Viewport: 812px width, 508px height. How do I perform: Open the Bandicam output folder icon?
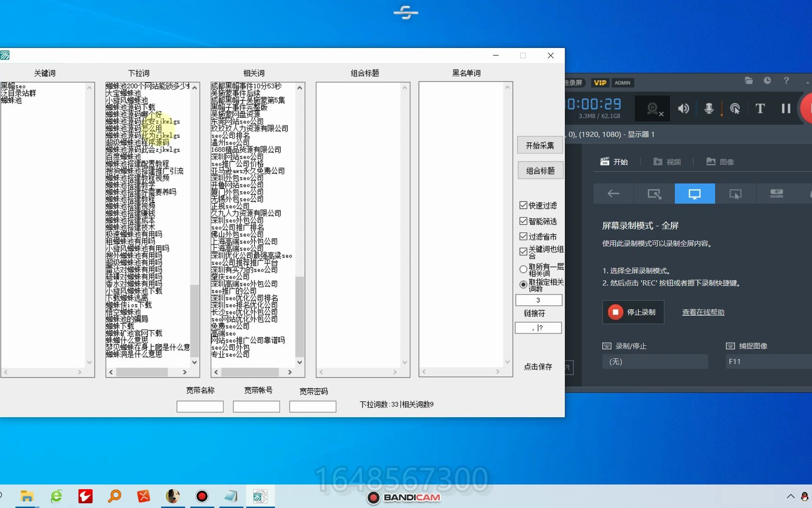[749, 81]
